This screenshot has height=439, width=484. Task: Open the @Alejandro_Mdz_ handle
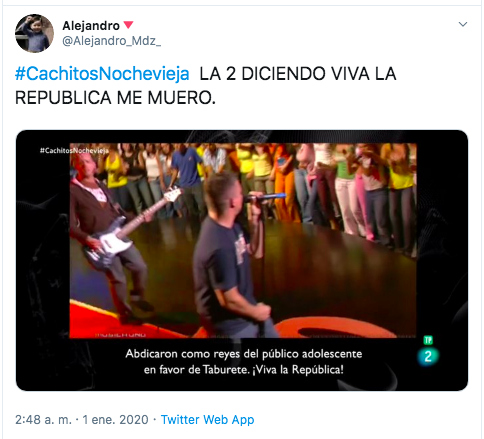point(112,41)
